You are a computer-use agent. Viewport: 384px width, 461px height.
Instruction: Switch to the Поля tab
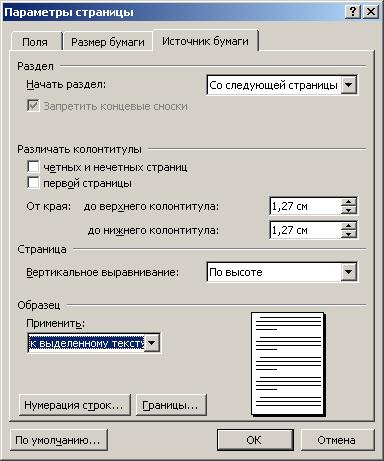(x=35, y=42)
